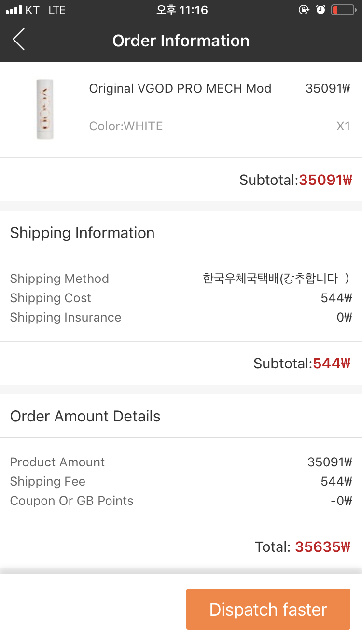Tap the Shipping Information section heading
This screenshot has height=644, width=362.
pyautogui.click(x=83, y=233)
